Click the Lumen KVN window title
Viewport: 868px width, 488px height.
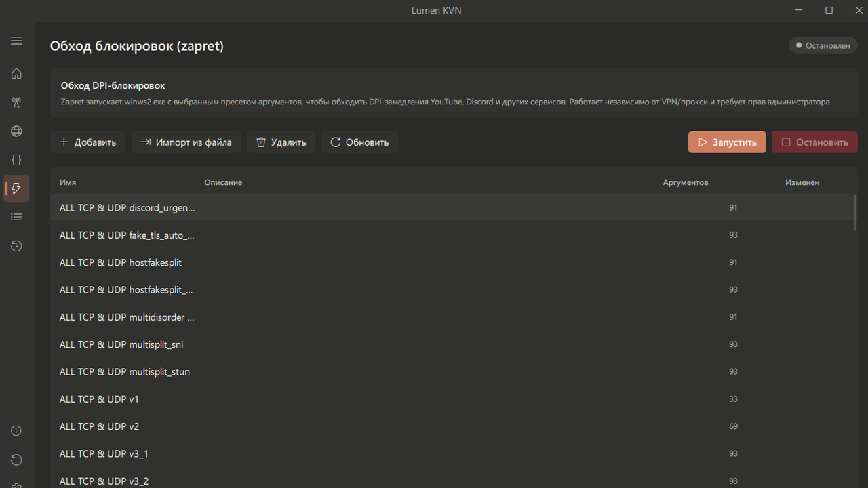pyautogui.click(x=437, y=10)
